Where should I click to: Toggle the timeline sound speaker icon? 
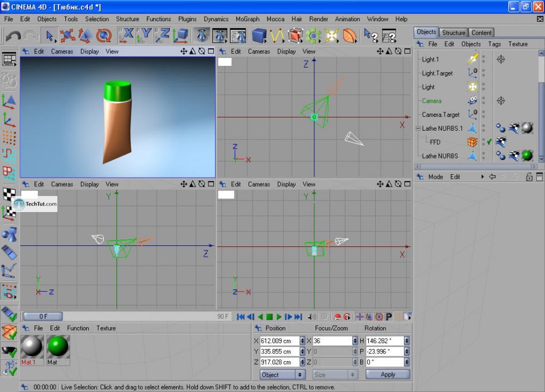click(x=312, y=317)
